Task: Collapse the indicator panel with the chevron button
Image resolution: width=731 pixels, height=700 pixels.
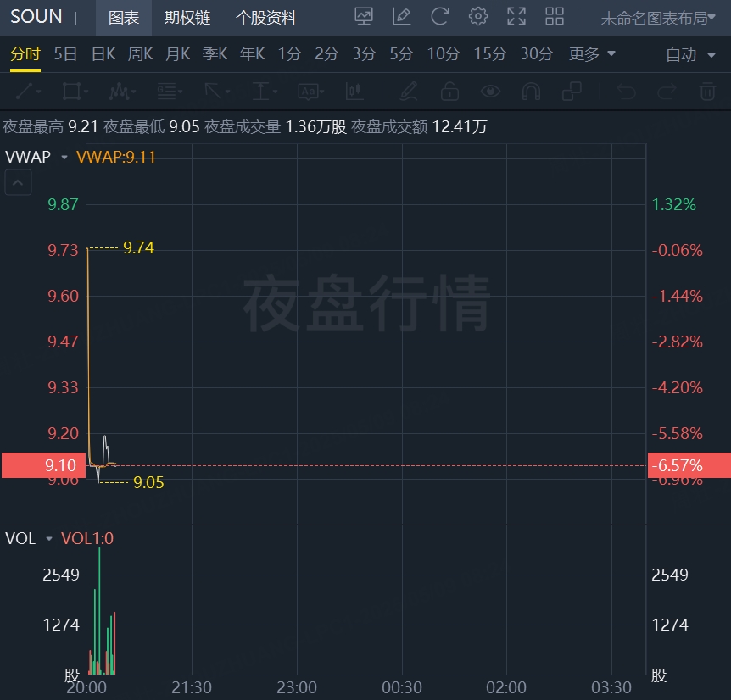Action: (x=18, y=182)
